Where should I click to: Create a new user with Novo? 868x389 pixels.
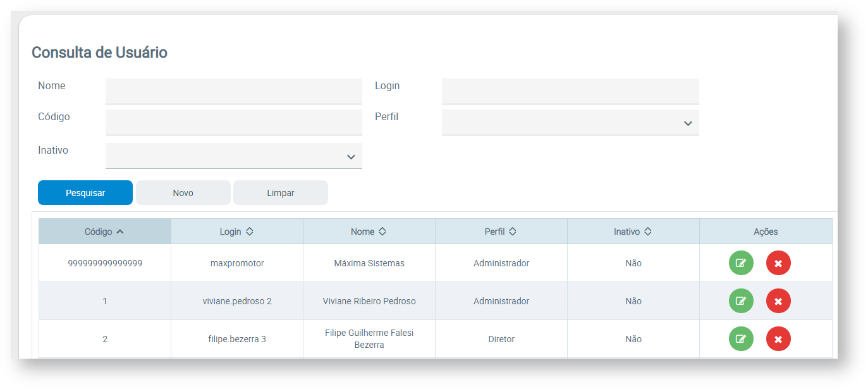pos(183,193)
